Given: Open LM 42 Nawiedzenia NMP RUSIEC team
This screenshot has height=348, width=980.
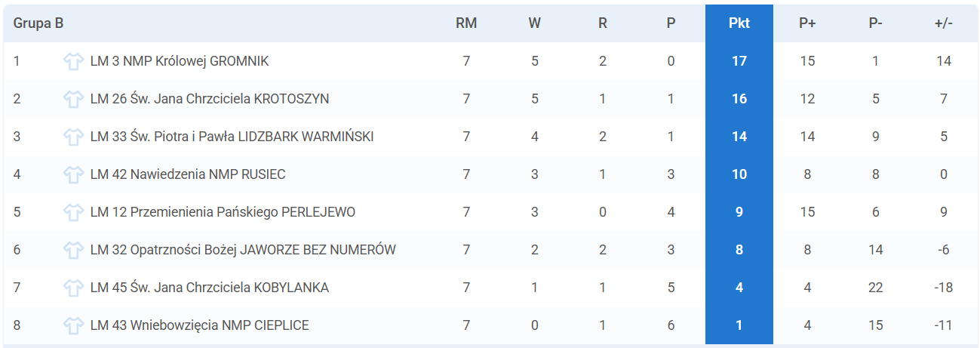Looking at the screenshot, I should pos(188,174).
